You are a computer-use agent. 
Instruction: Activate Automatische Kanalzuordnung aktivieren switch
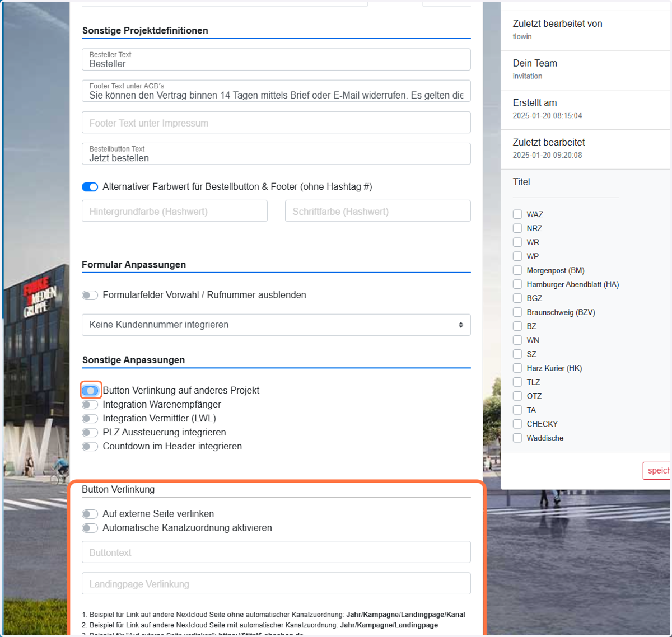pyautogui.click(x=90, y=528)
